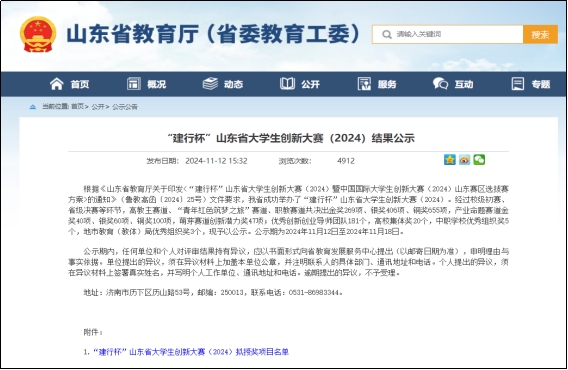Click the 动态 news stack icon

(x=210, y=84)
